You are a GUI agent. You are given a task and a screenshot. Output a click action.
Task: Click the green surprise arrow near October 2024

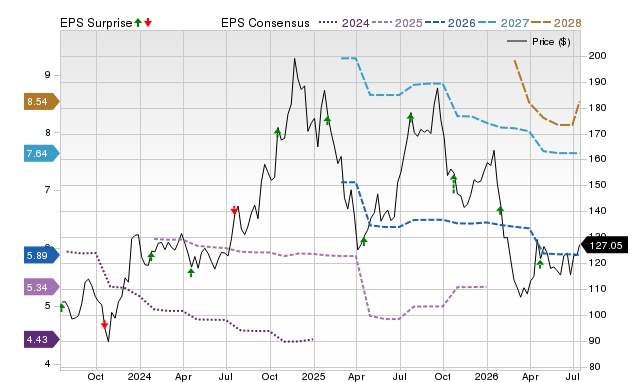pyautogui.click(x=278, y=132)
